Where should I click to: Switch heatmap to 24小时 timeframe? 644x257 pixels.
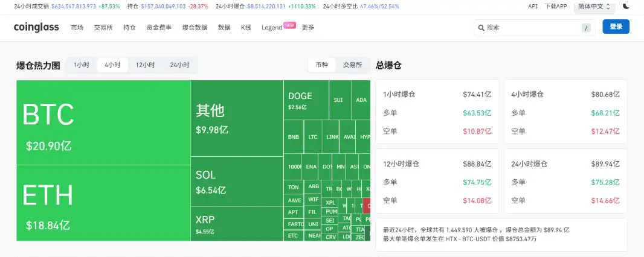pos(179,65)
